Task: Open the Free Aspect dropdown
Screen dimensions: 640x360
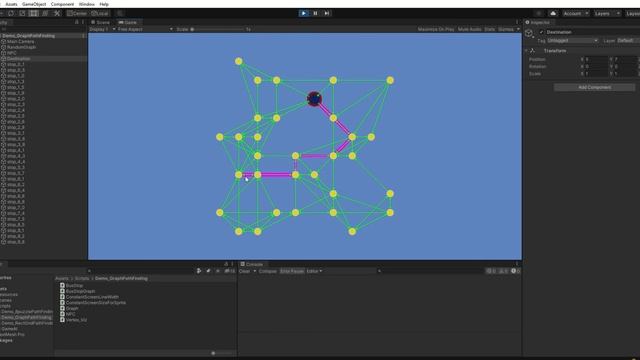Action: click(145, 29)
